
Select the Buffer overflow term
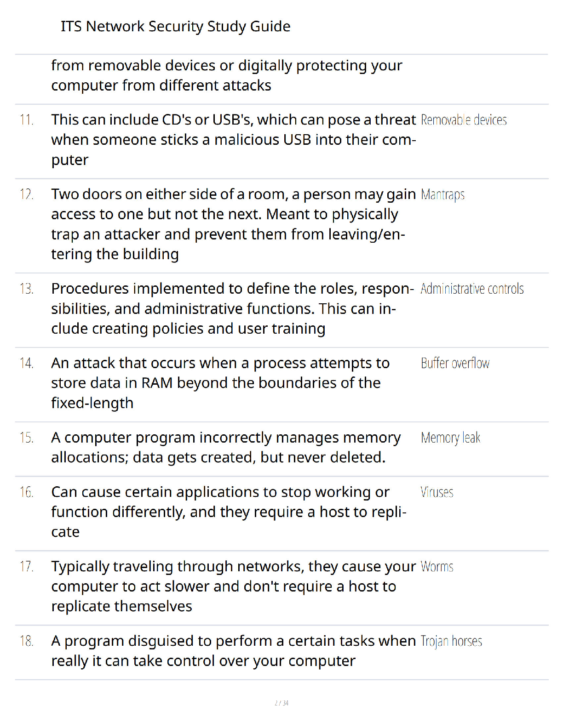click(x=455, y=363)
